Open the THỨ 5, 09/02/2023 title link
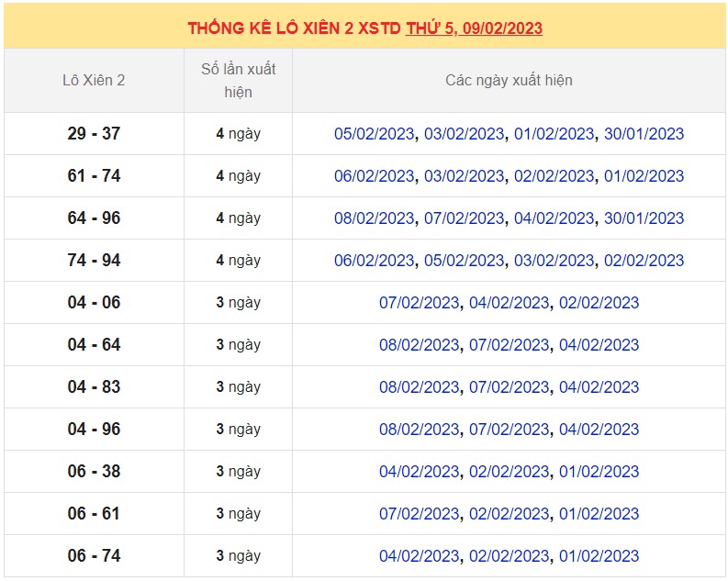Viewport: 728px width, 581px height. [474, 28]
